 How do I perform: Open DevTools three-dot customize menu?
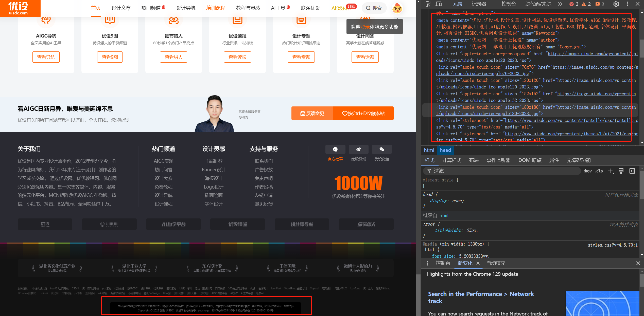[627, 4]
